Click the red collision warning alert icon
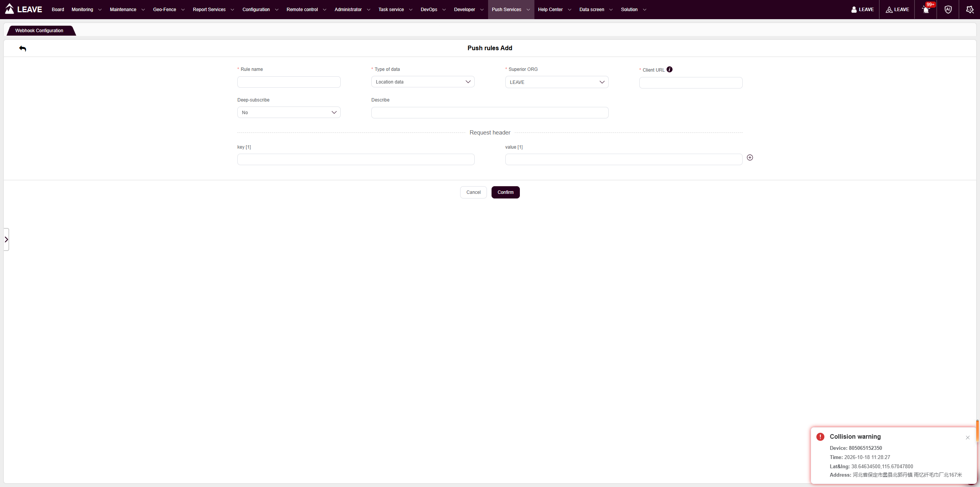The image size is (980, 487). tap(820, 437)
